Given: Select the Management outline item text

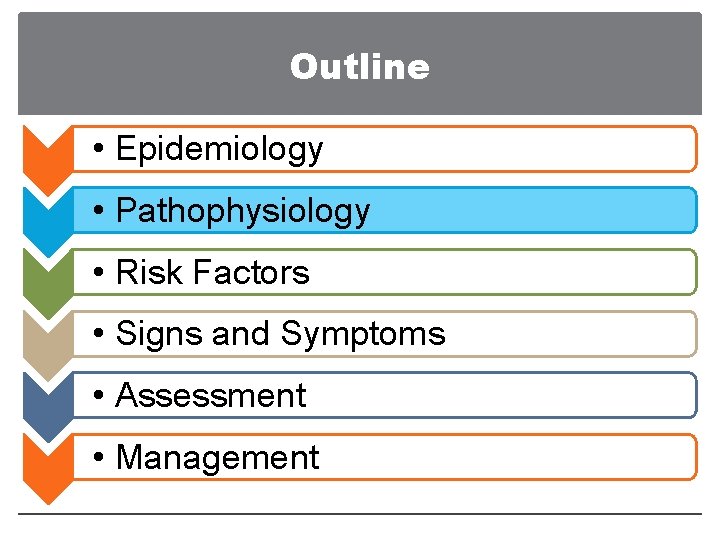Looking at the screenshot, I should 217,458.
